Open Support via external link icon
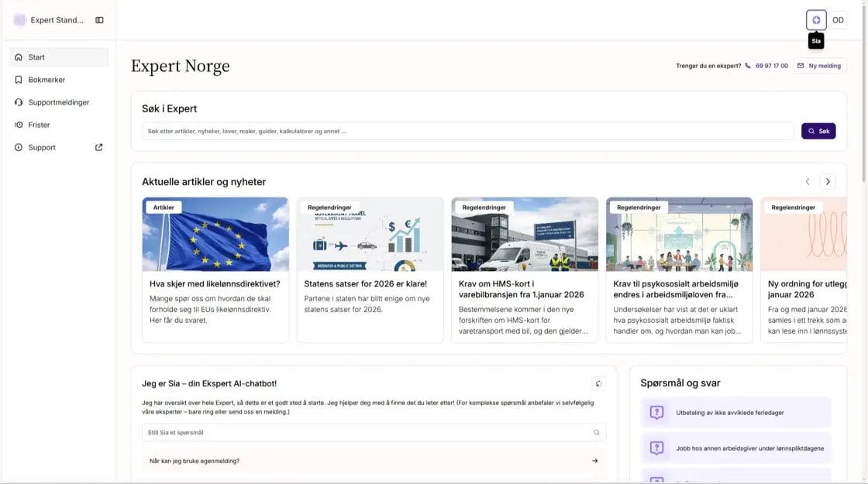This screenshot has height=484, width=868. [98, 148]
